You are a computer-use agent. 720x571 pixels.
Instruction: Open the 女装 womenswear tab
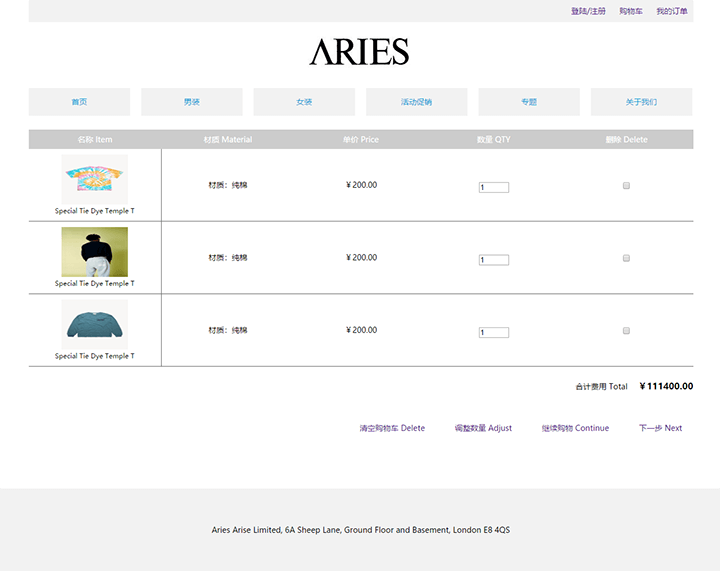pyautogui.click(x=304, y=102)
